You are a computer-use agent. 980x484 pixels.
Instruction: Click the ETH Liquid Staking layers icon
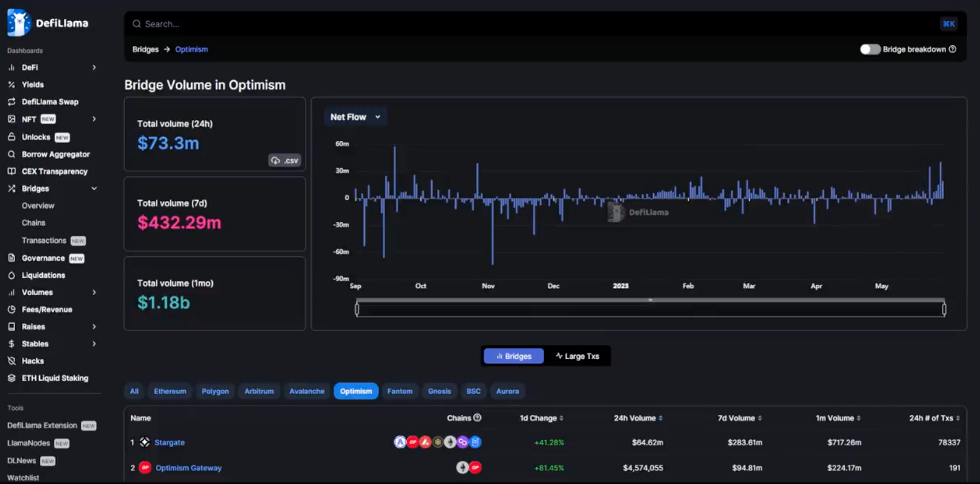click(11, 378)
